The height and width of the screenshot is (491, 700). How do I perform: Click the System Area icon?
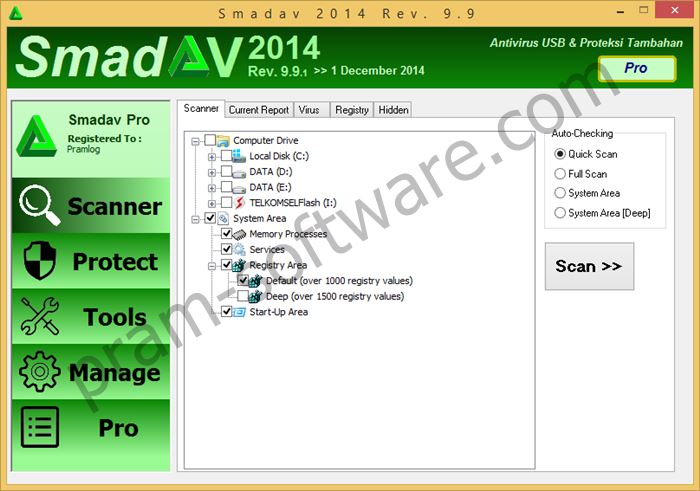[x=223, y=219]
